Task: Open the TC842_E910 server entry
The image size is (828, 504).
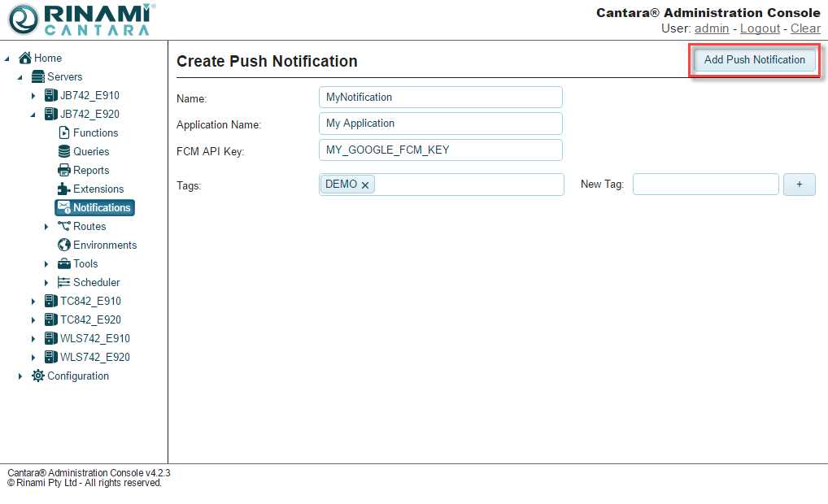Action: coord(89,301)
